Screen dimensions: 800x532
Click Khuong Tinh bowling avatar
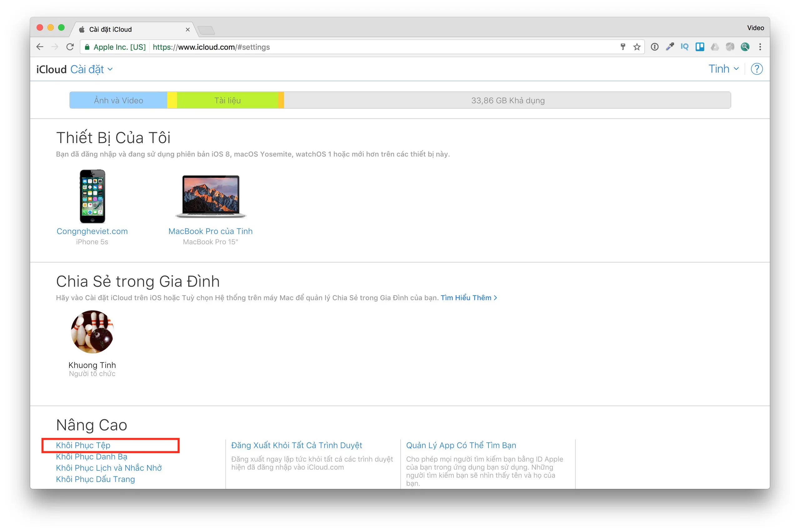92,332
